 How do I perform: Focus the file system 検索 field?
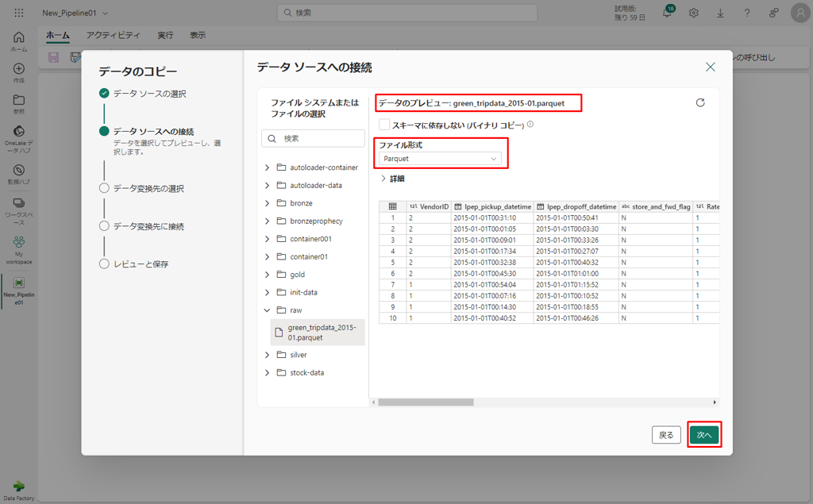pyautogui.click(x=313, y=138)
